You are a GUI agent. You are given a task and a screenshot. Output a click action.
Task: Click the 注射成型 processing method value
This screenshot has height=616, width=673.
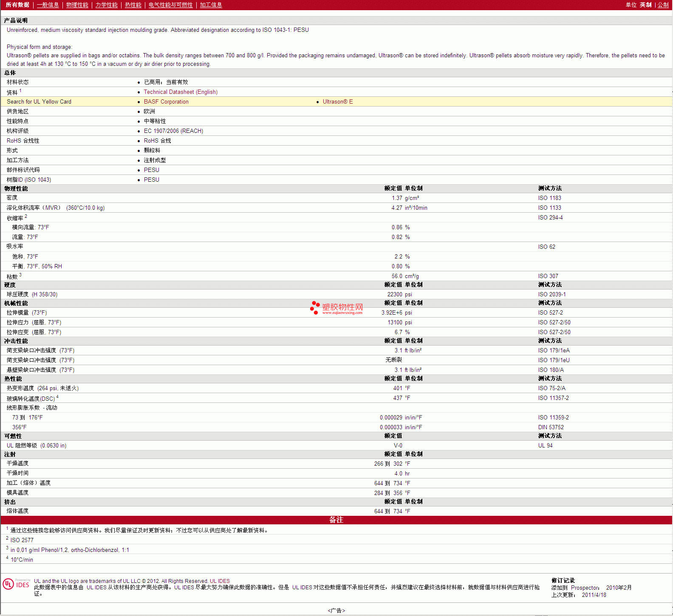click(x=155, y=160)
